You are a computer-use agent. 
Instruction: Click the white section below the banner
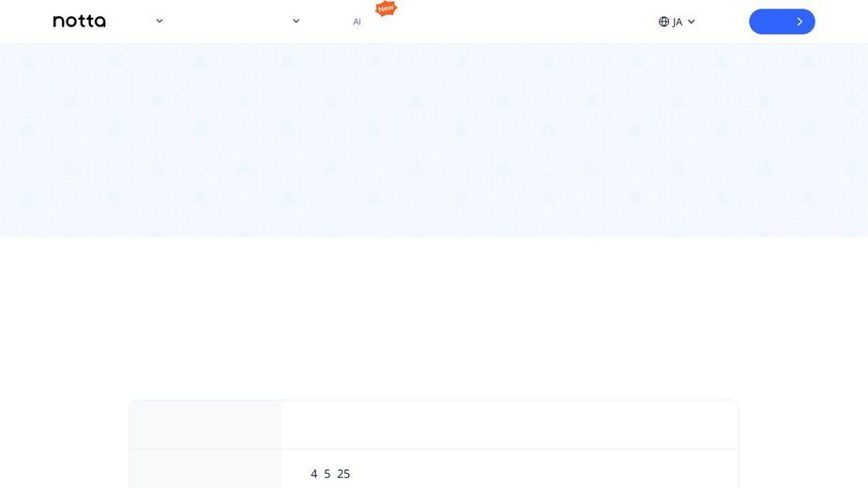pyautogui.click(x=434, y=317)
